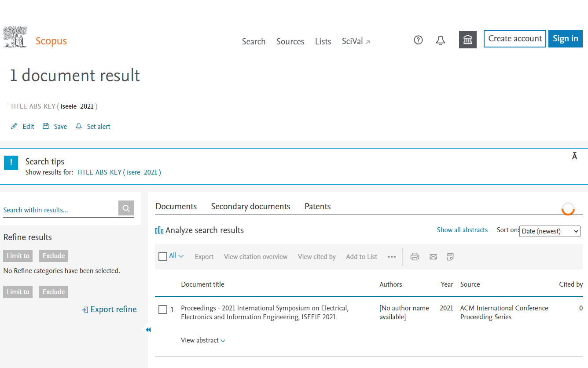The width and height of the screenshot is (588, 368).
Task: Click the Sign in button
Action: coord(565,39)
